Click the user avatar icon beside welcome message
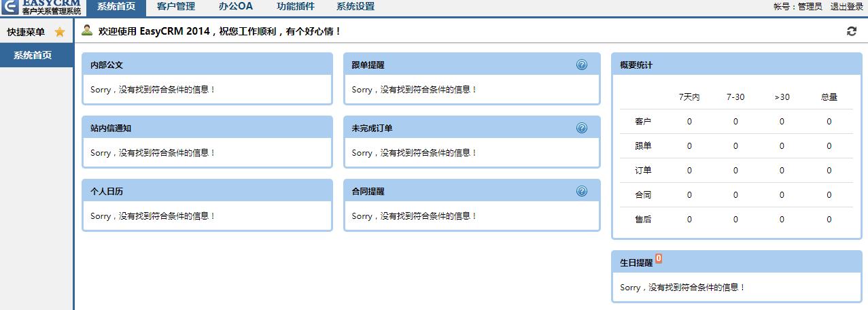The width and height of the screenshot is (868, 310). coord(87,31)
